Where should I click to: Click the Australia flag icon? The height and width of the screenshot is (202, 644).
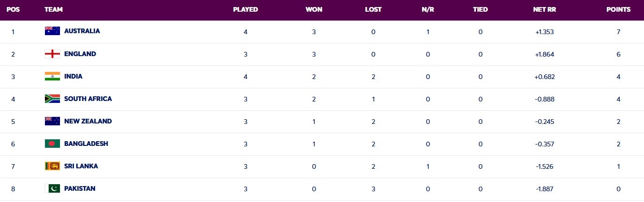[x=52, y=31]
